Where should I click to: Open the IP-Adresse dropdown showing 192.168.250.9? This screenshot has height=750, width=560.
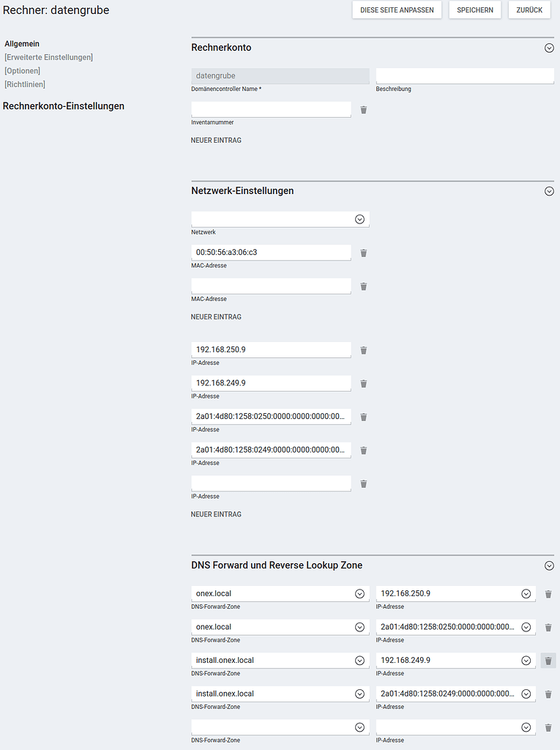pos(526,594)
